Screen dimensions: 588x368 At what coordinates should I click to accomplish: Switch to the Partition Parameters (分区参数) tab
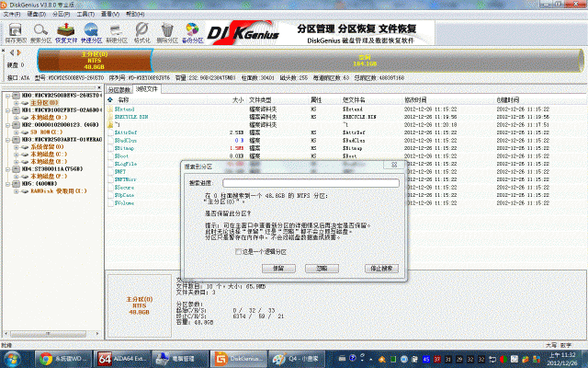tap(119, 90)
